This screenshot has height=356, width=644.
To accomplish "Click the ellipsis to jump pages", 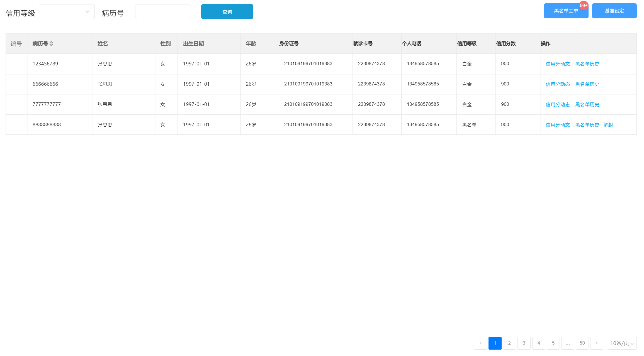I will tap(568, 343).
